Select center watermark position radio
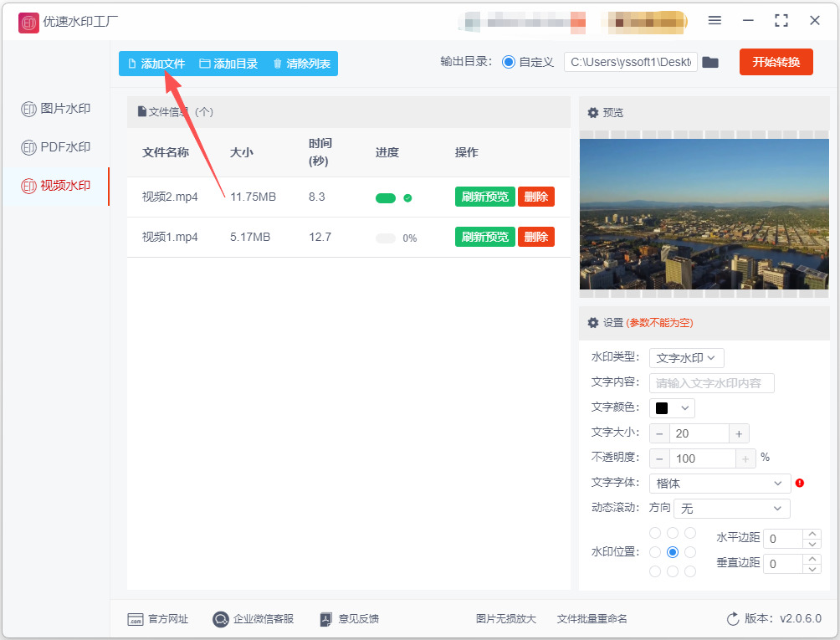Viewport: 840px width, 640px height. point(673,552)
